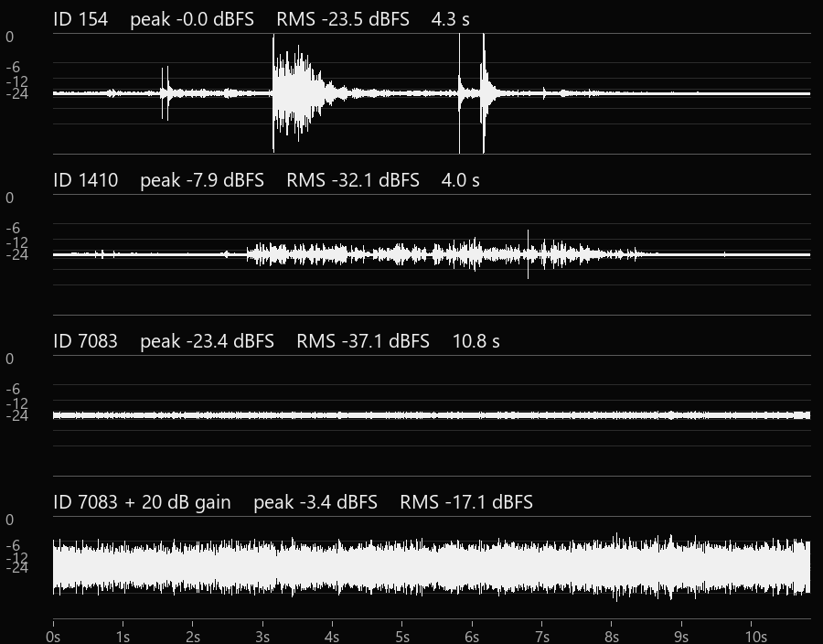Screen dimensions: 823x644
Task: Click the "5s" time axis label
Action: (x=402, y=637)
